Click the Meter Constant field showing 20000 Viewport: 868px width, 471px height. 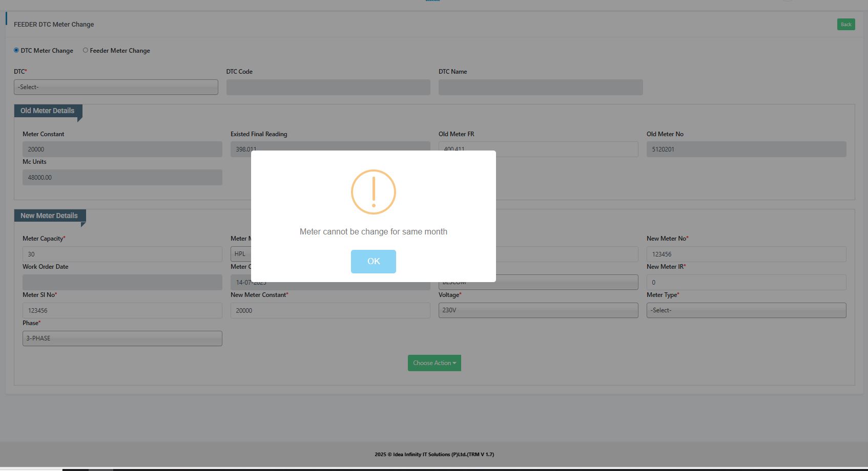point(122,149)
